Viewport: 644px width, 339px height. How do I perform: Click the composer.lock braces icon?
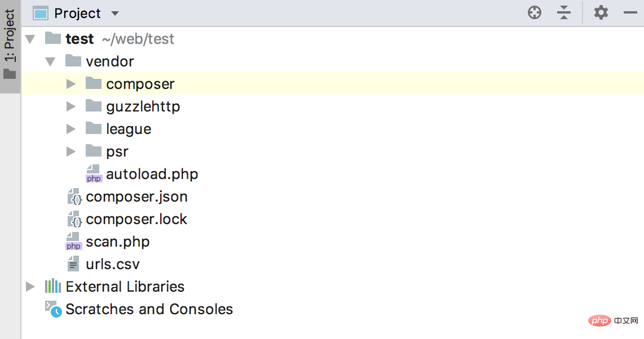click(74, 219)
